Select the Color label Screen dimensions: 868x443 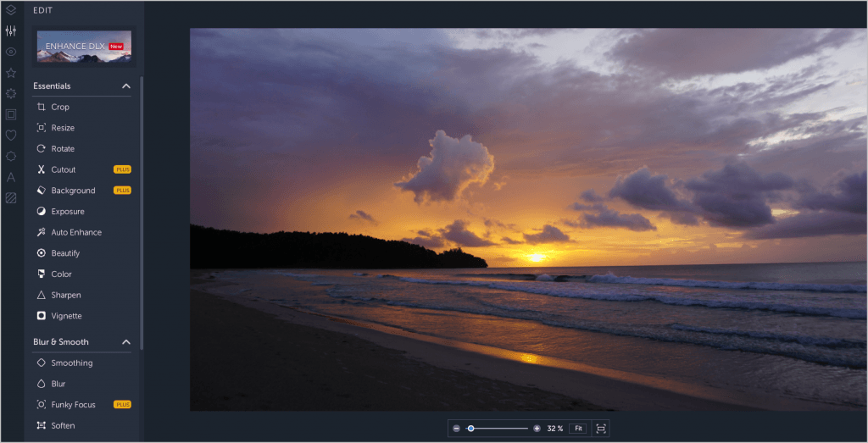[x=61, y=274]
